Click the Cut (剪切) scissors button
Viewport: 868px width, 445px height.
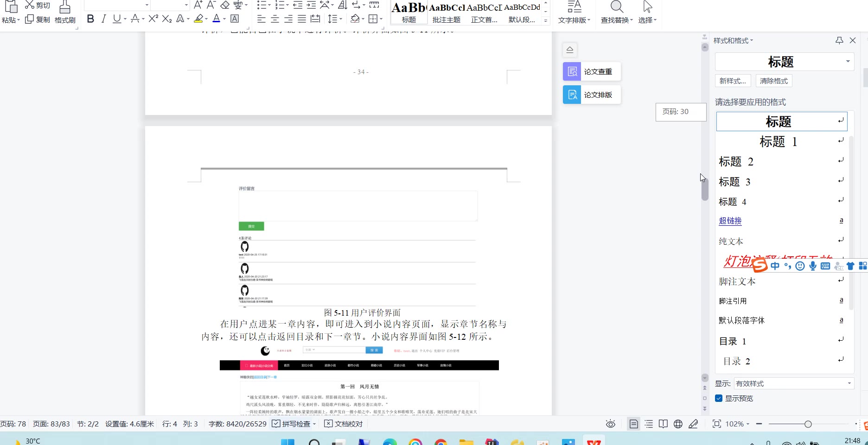coord(37,5)
